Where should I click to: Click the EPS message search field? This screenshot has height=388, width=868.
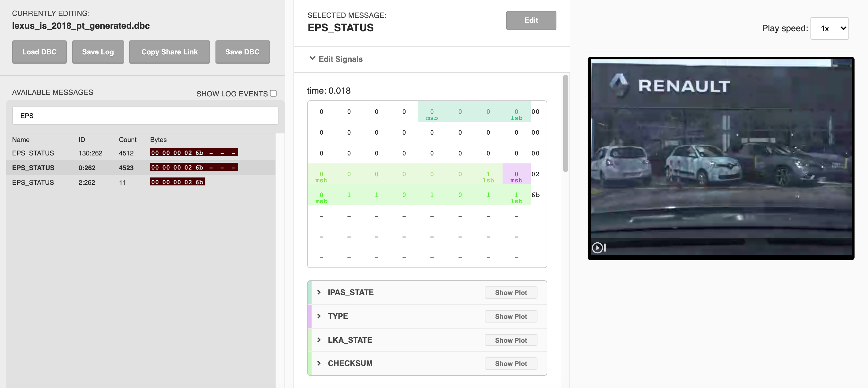(145, 116)
